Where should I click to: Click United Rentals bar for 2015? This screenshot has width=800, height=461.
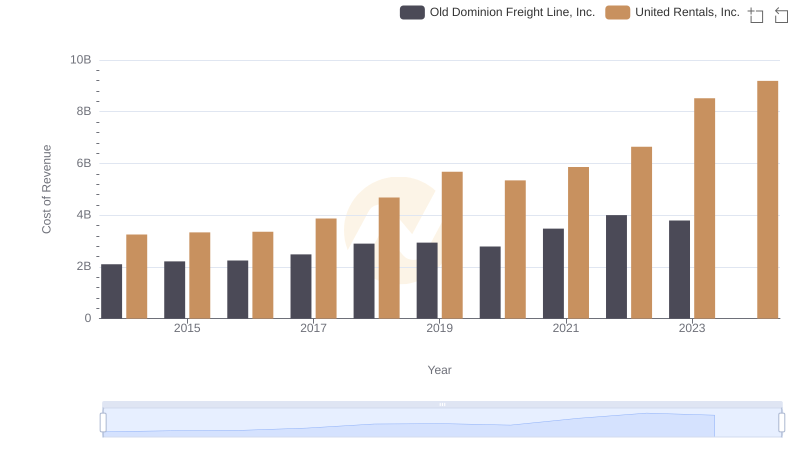click(x=199, y=276)
